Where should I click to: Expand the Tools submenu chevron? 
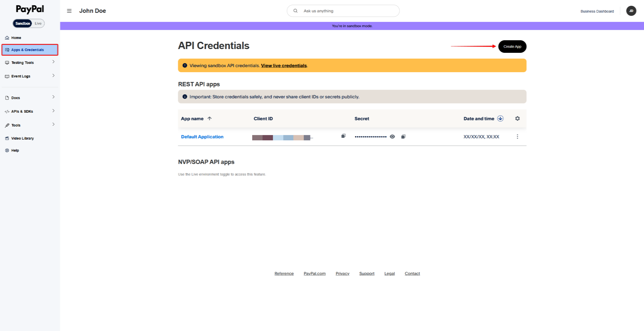53,124
